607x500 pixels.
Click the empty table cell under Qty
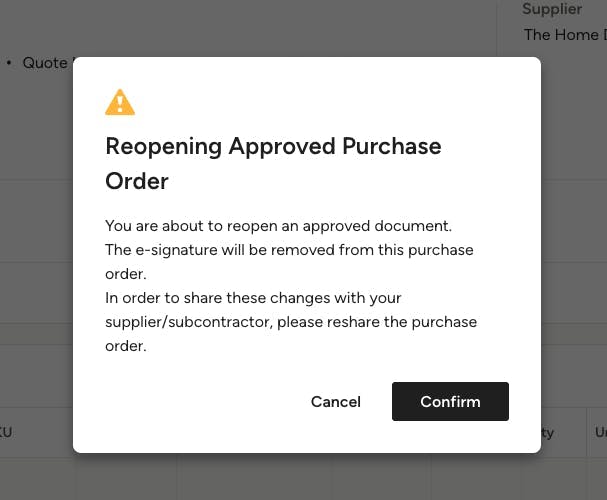pyautogui.click(x=562, y=480)
